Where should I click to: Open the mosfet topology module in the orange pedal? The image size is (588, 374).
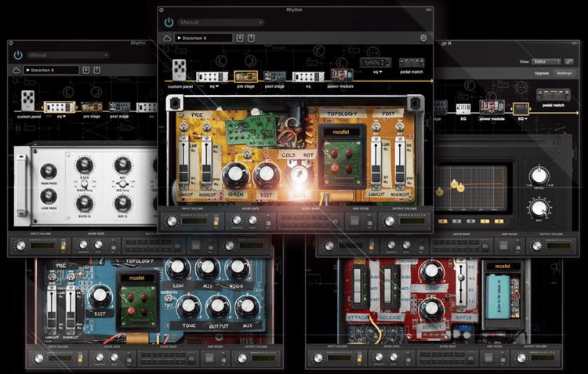(342, 157)
